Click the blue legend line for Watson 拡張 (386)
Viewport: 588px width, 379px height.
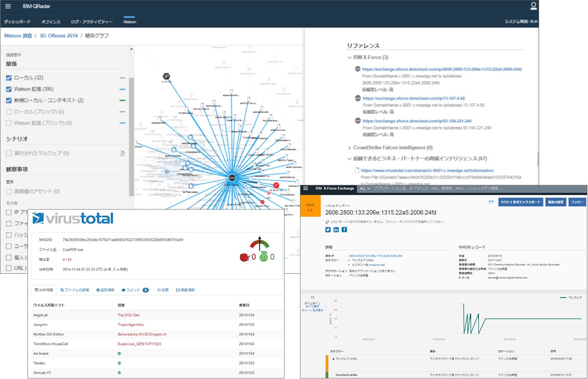pos(122,89)
